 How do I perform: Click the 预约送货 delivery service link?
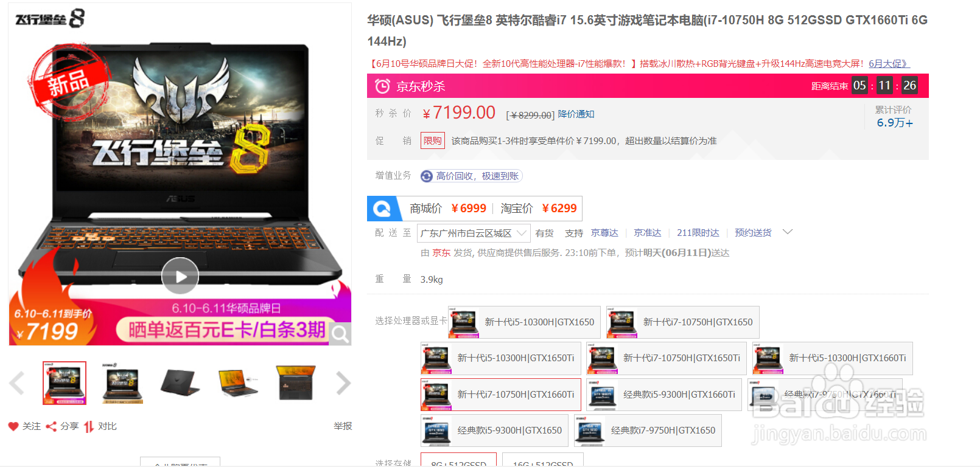coord(753,233)
